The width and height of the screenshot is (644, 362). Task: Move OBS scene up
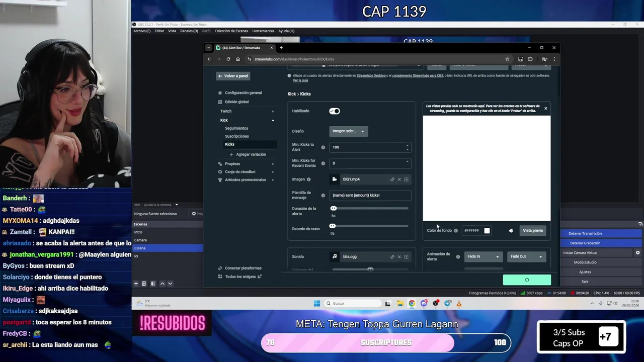162,284
